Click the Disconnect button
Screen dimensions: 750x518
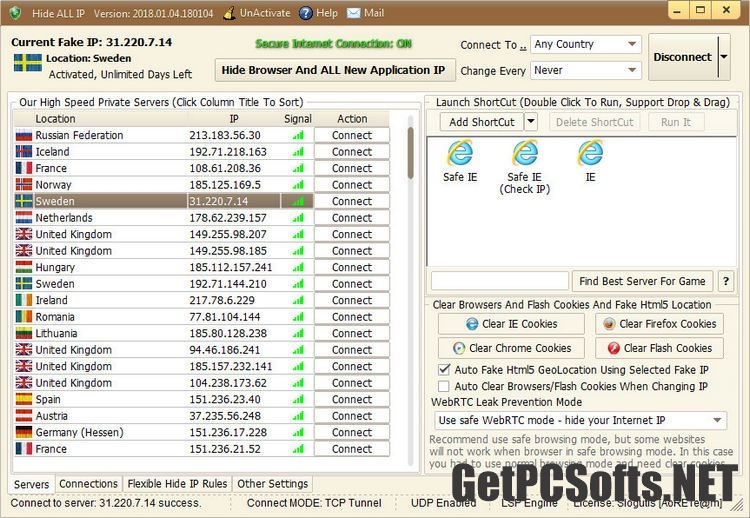point(683,57)
